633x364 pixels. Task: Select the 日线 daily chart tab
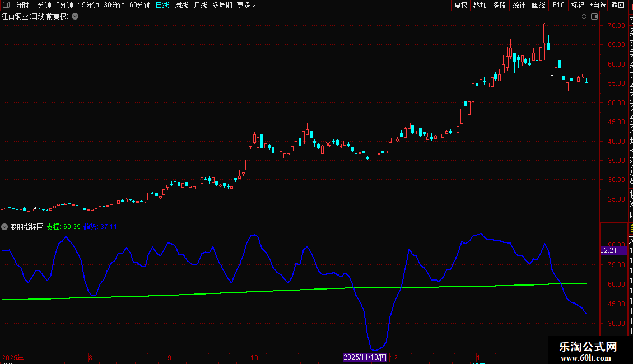pyautogui.click(x=162, y=5)
